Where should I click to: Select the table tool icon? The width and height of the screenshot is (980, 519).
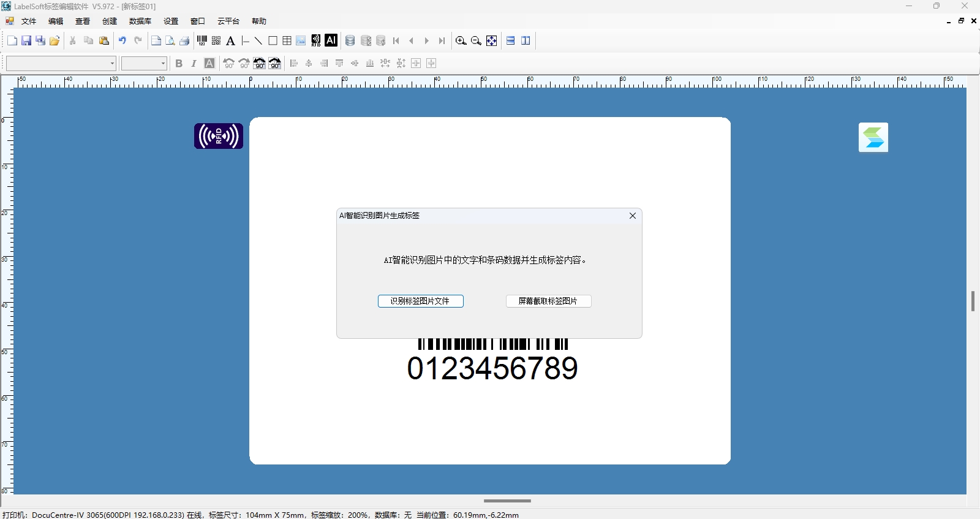(x=287, y=40)
